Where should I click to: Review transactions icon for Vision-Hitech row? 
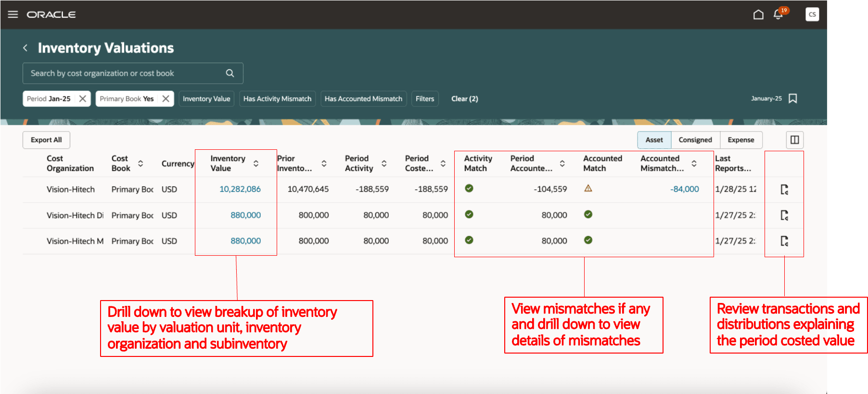point(784,189)
